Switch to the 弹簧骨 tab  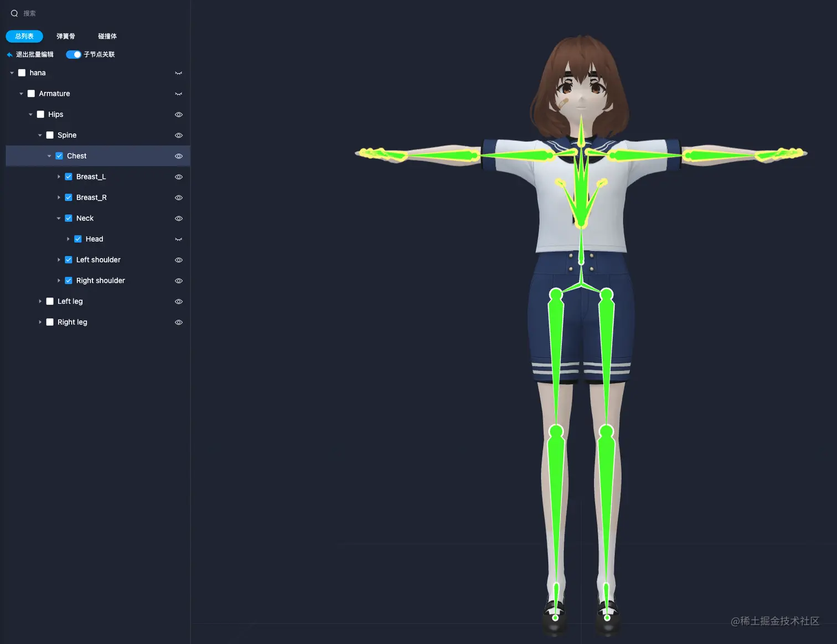click(66, 36)
